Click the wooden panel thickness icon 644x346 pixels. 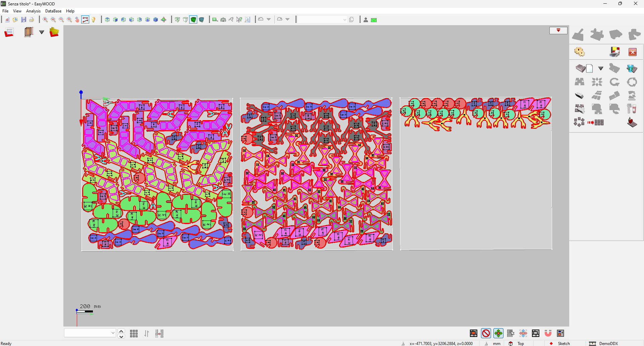pos(29,32)
